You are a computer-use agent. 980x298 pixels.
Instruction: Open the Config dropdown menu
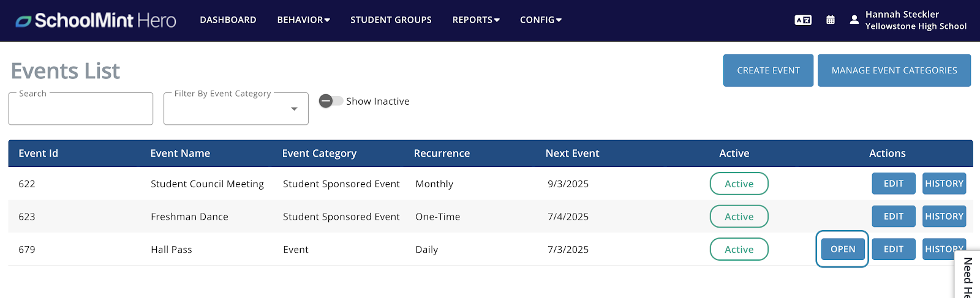tap(541, 20)
